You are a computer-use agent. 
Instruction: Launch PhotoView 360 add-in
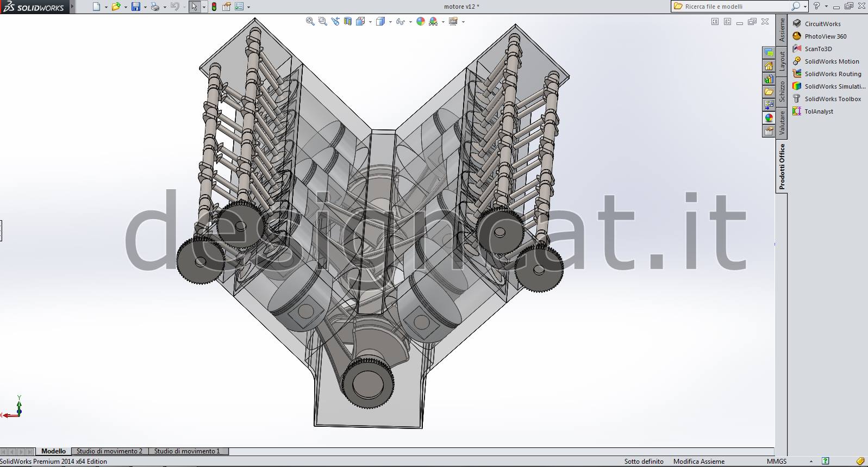[825, 36]
